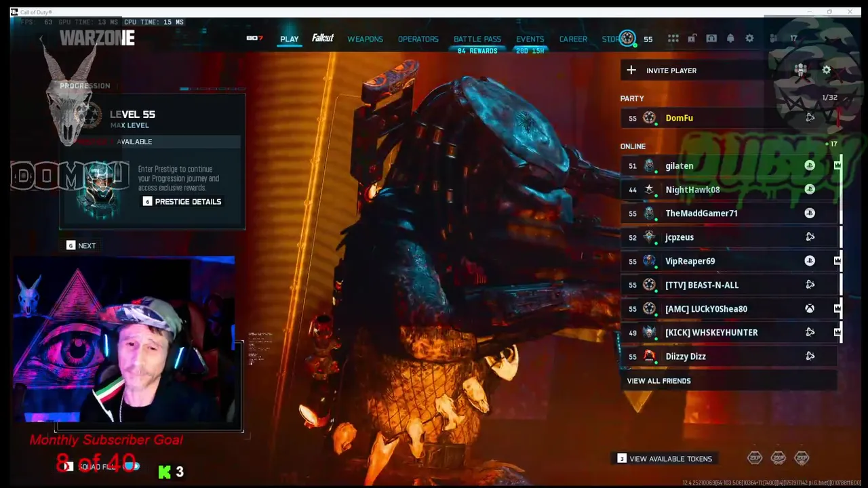The image size is (868, 488).
Task: Click jcpzeus's Battle.net platform icon
Action: pos(810,237)
